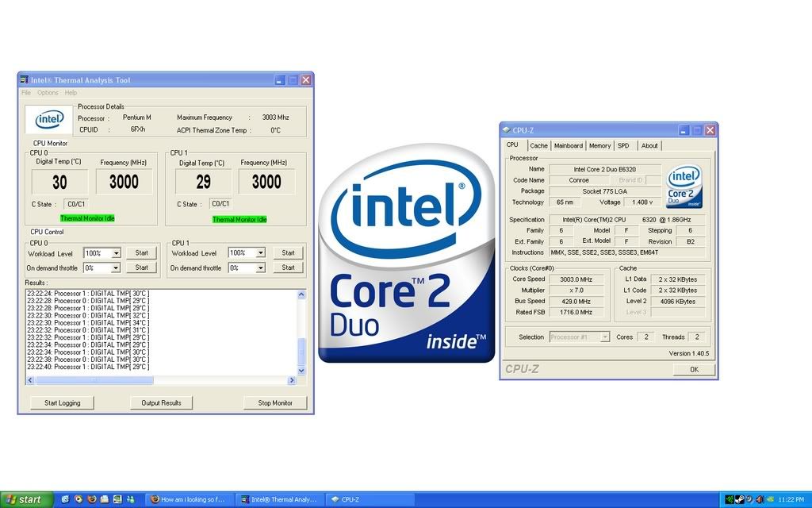Click the Level 2 cache value 4096 KBytes
812x508 pixels.
pos(678,301)
